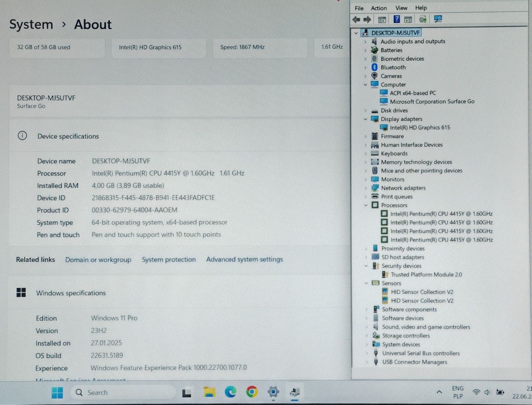Click the volume speaker icon in system tray
The image size is (532, 405).
click(x=487, y=392)
